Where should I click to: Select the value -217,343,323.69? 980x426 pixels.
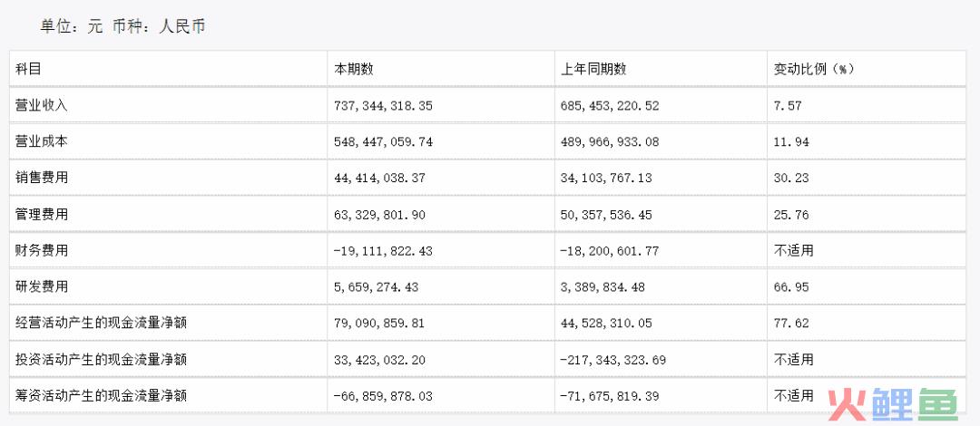click(613, 360)
